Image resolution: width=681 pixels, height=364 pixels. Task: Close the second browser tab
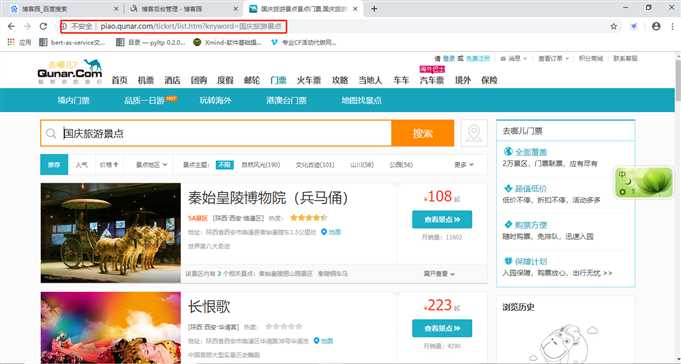pos(235,9)
